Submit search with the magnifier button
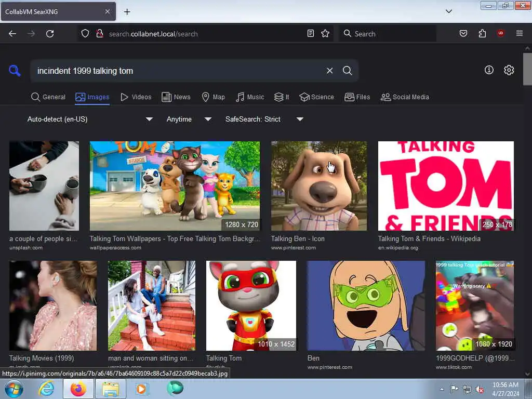Image resolution: width=532 pixels, height=399 pixels. coord(347,71)
